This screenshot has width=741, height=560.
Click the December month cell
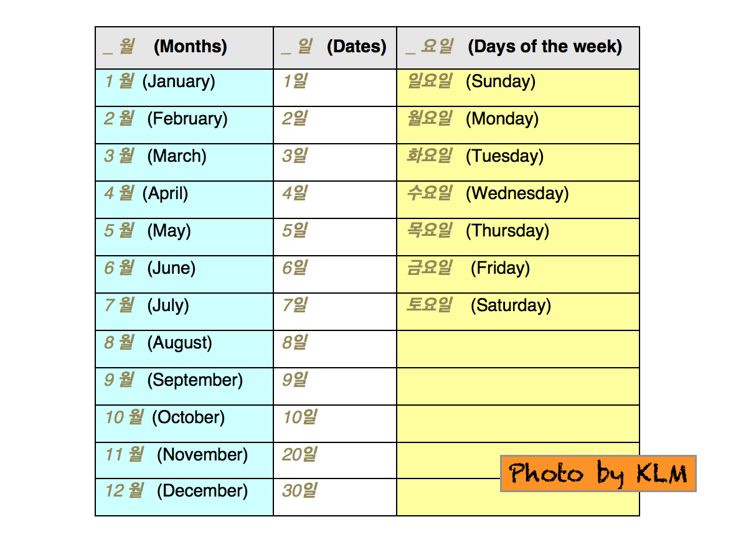(x=184, y=497)
